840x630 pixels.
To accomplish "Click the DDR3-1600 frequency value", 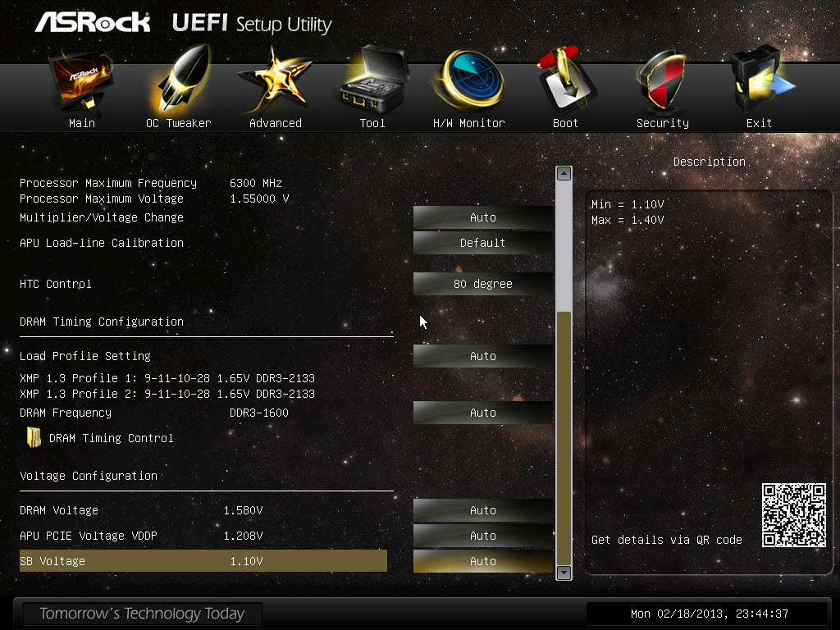I will pyautogui.click(x=258, y=413).
